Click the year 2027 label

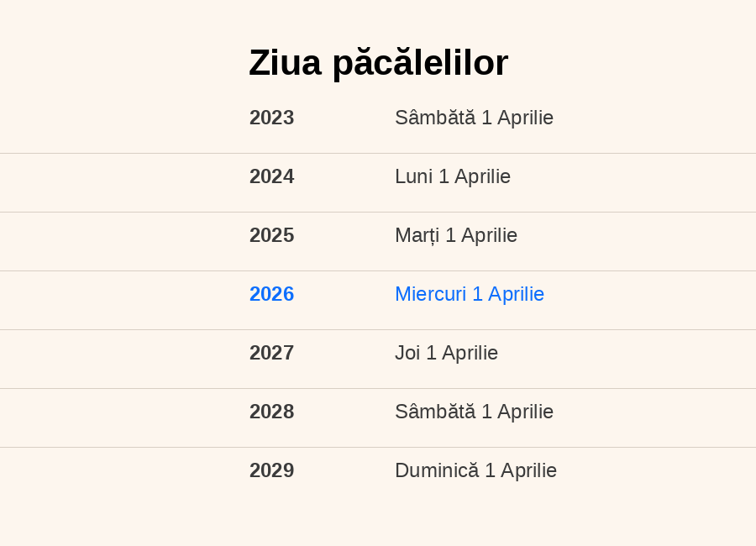point(271,353)
